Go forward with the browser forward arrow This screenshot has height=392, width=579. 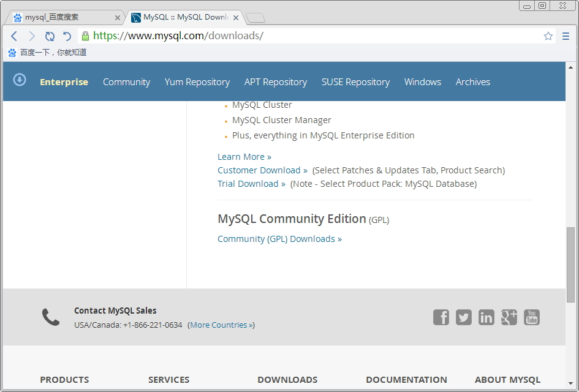point(32,36)
